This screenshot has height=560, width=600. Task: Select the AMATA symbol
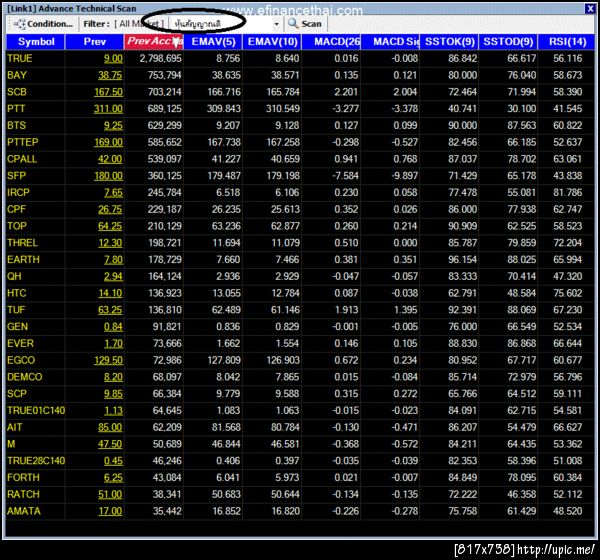pos(24,511)
